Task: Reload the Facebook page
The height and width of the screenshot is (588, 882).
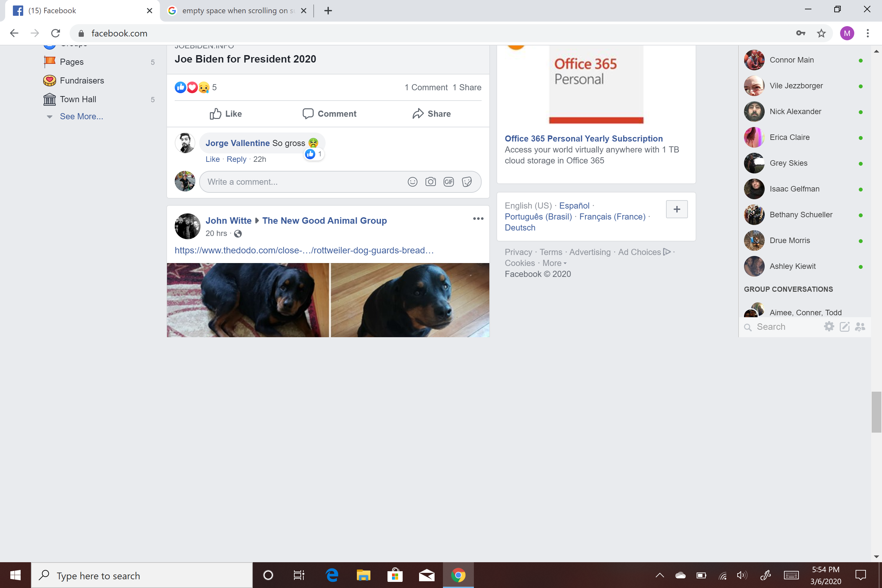Action: [x=55, y=34]
